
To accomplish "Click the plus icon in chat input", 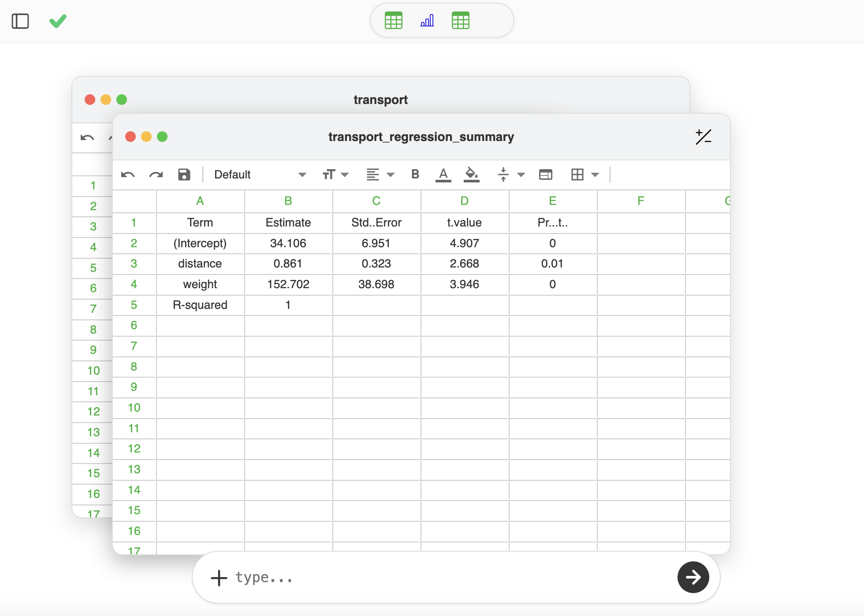I will tap(219, 578).
